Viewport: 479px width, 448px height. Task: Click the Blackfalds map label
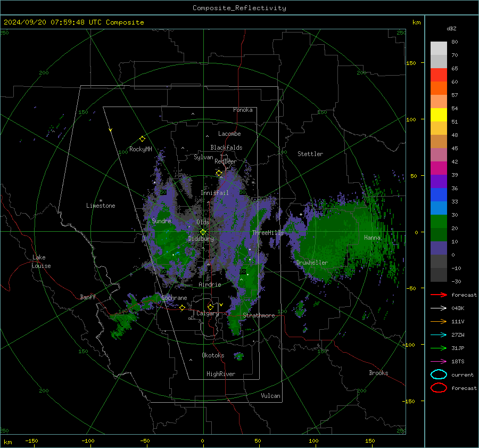(x=226, y=148)
